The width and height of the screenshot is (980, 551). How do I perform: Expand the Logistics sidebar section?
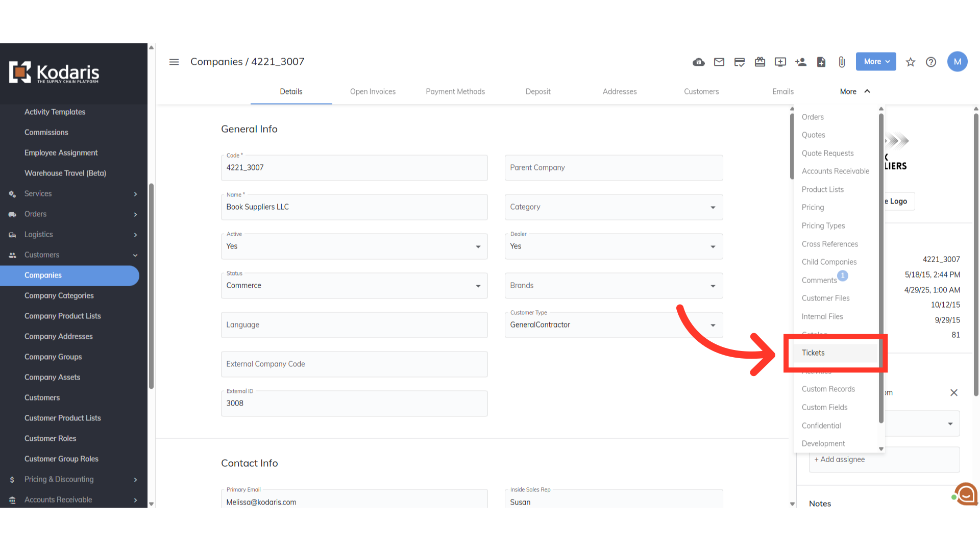[73, 235]
